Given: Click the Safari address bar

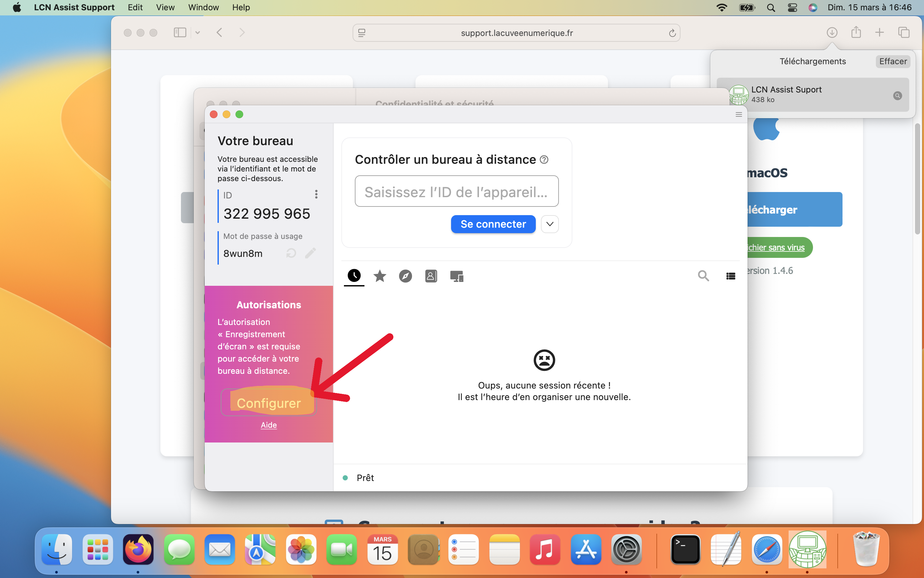Looking at the screenshot, I should pyautogui.click(x=516, y=33).
